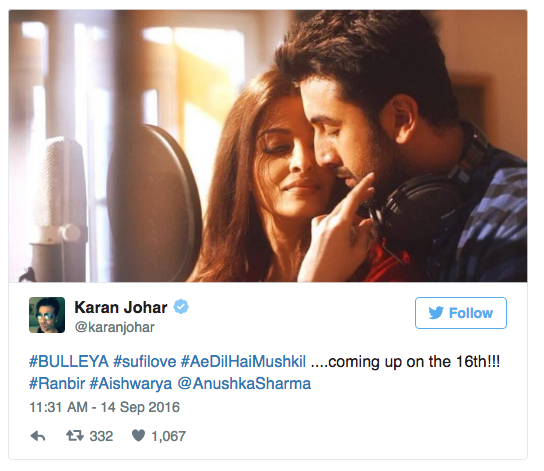Open the Karan Johar profile avatar
Screen dimensions: 544x471
(47, 315)
